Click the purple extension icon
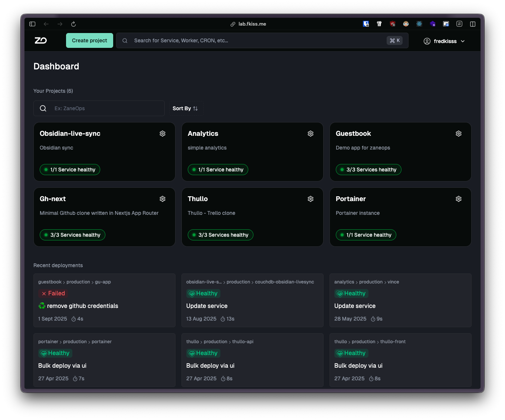This screenshot has width=505, height=420. coord(433,24)
